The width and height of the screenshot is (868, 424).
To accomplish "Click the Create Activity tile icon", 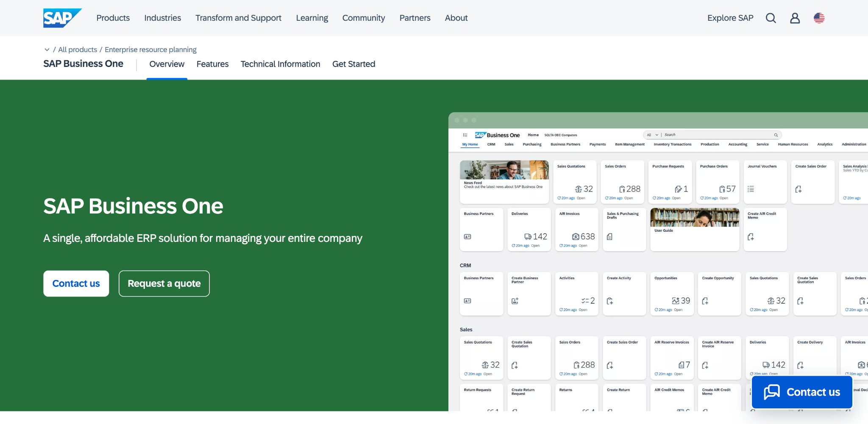I will 610,301.
